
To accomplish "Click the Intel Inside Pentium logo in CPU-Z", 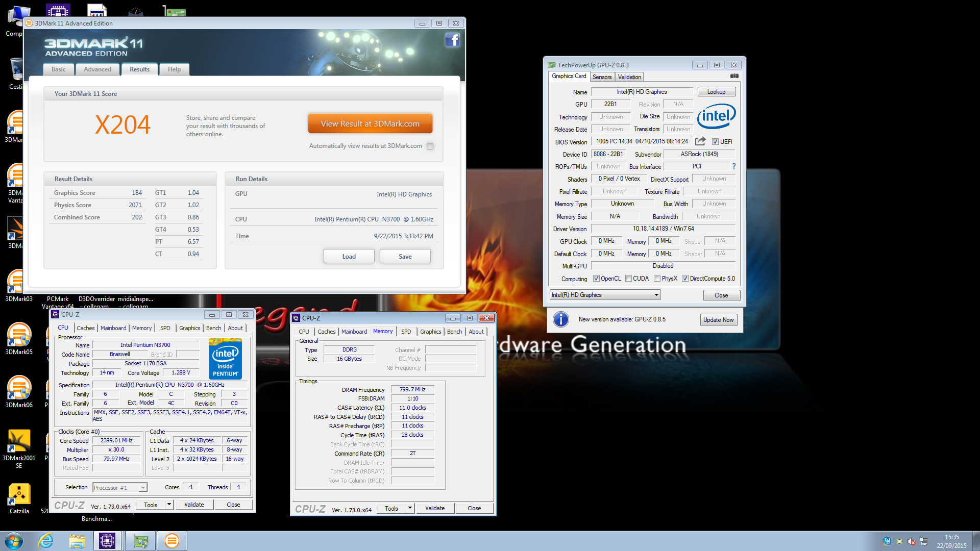I will [x=225, y=359].
